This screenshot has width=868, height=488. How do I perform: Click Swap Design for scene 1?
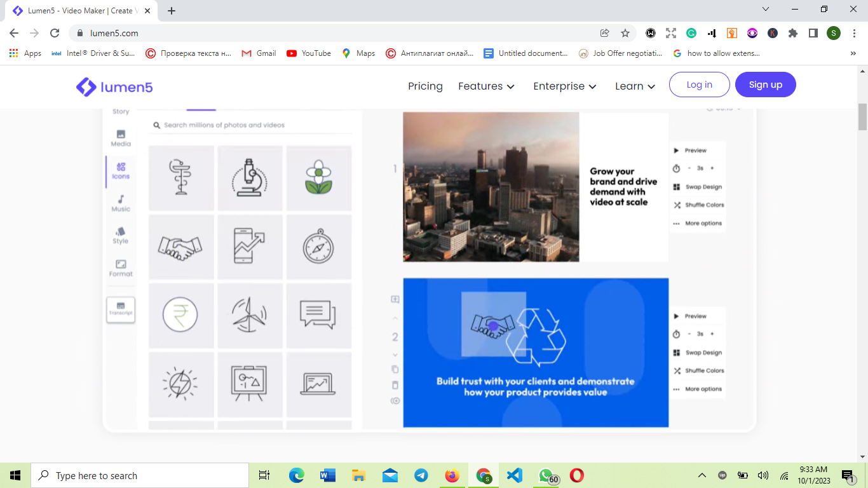[698, 187]
